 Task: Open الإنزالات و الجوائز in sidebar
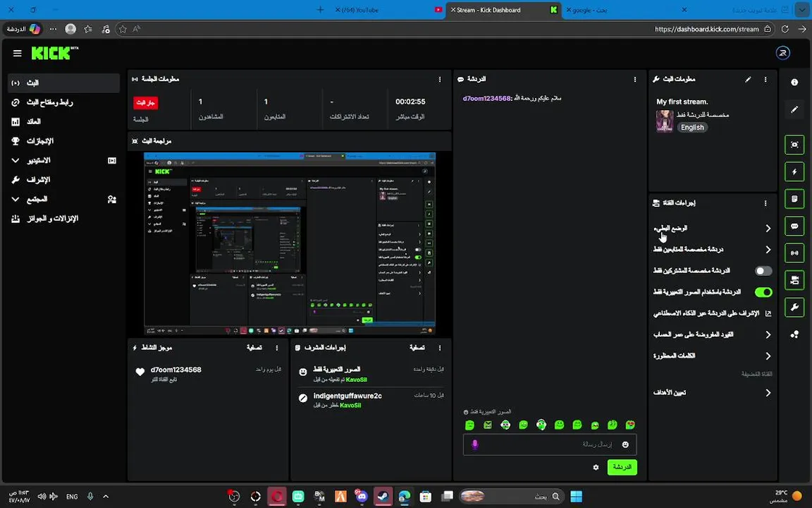coord(63,219)
